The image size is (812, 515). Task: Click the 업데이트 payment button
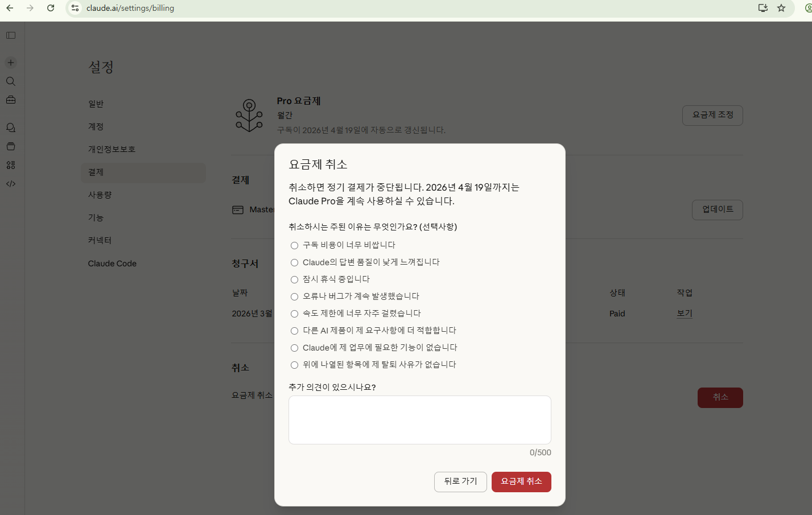(x=718, y=209)
